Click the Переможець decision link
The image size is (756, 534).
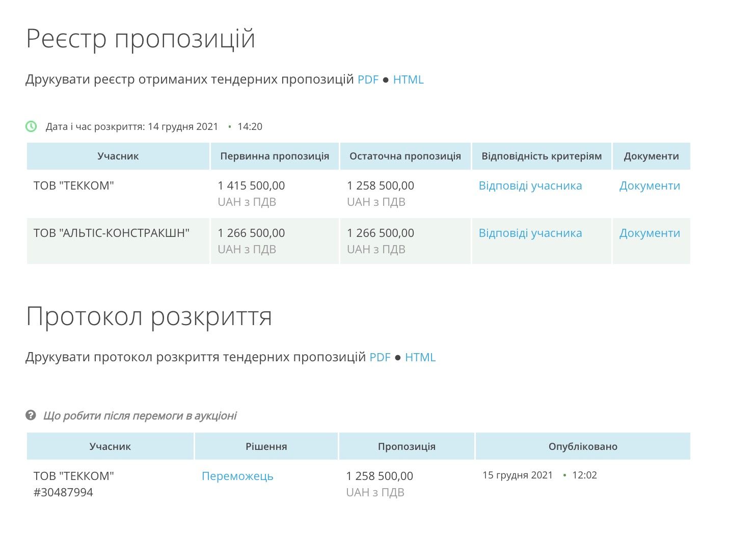[237, 476]
